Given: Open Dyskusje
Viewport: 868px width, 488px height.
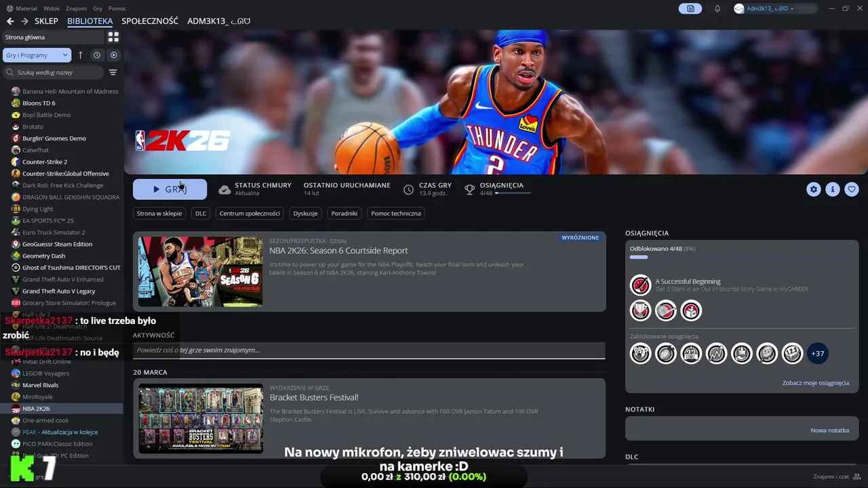Looking at the screenshot, I should pyautogui.click(x=305, y=213).
